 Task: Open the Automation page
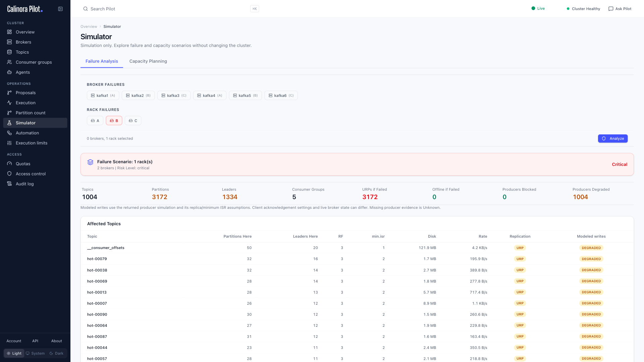point(35,133)
